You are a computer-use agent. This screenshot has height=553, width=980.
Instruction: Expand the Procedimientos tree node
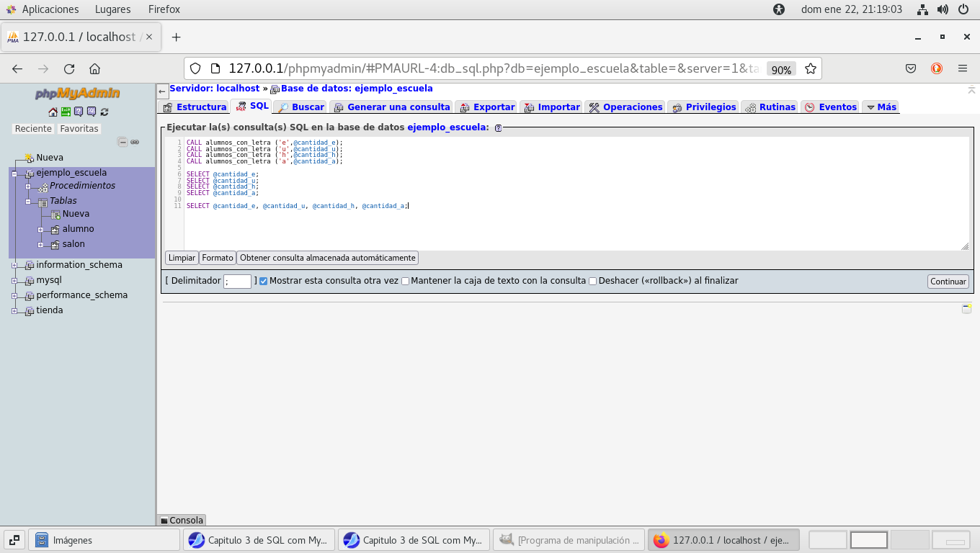[28, 186]
